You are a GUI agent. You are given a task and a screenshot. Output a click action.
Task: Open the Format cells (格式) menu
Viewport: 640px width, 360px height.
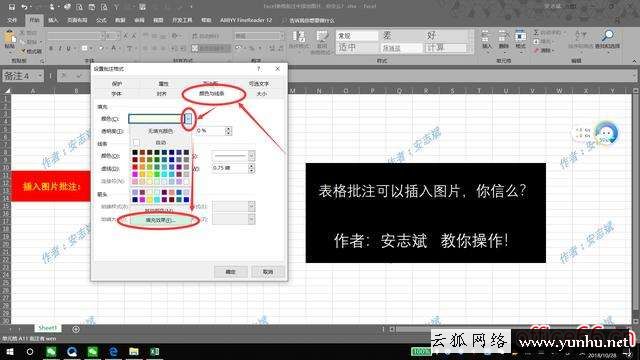pos(520,40)
